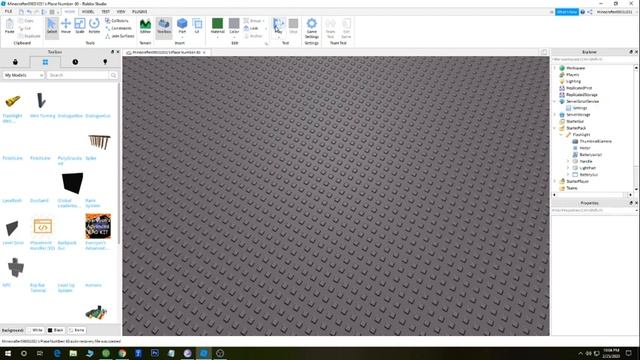Open Windows Start menu
The width and height of the screenshot is (640, 360).
(8, 353)
